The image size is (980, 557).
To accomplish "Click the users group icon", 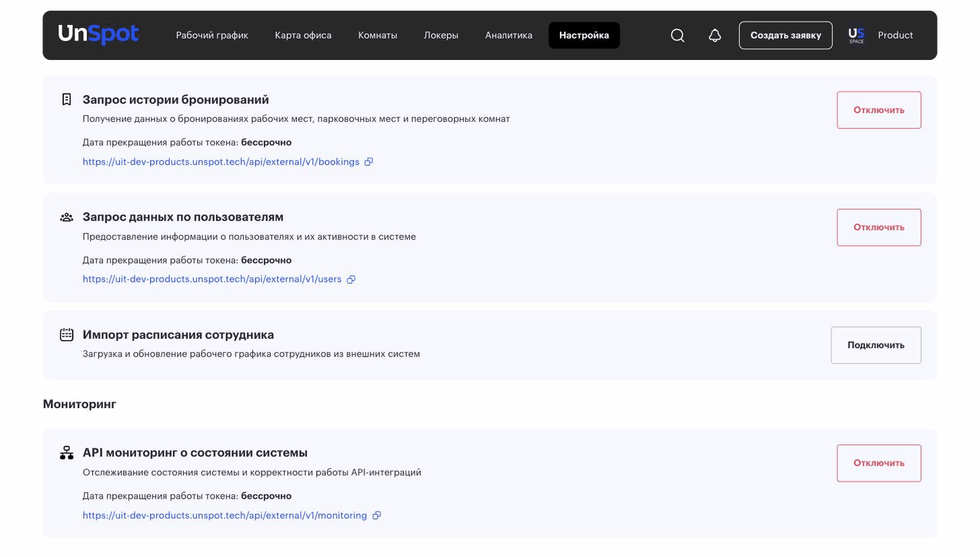I will click(67, 217).
